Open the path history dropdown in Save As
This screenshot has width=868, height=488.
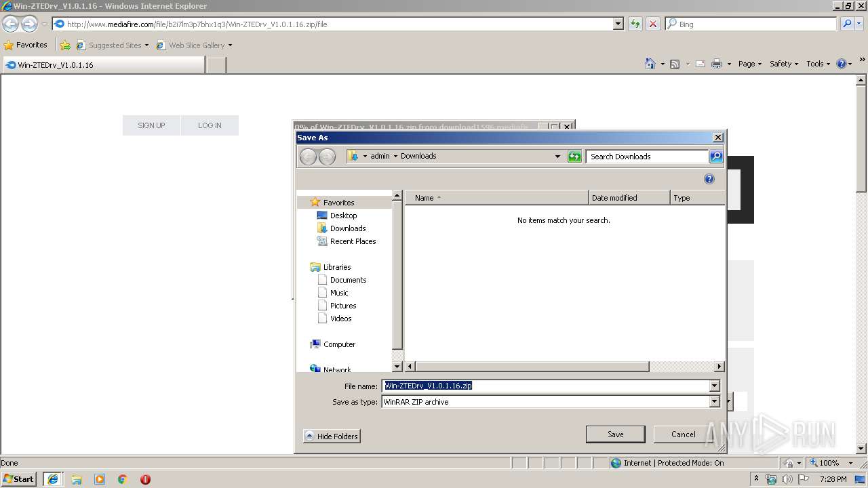click(557, 157)
